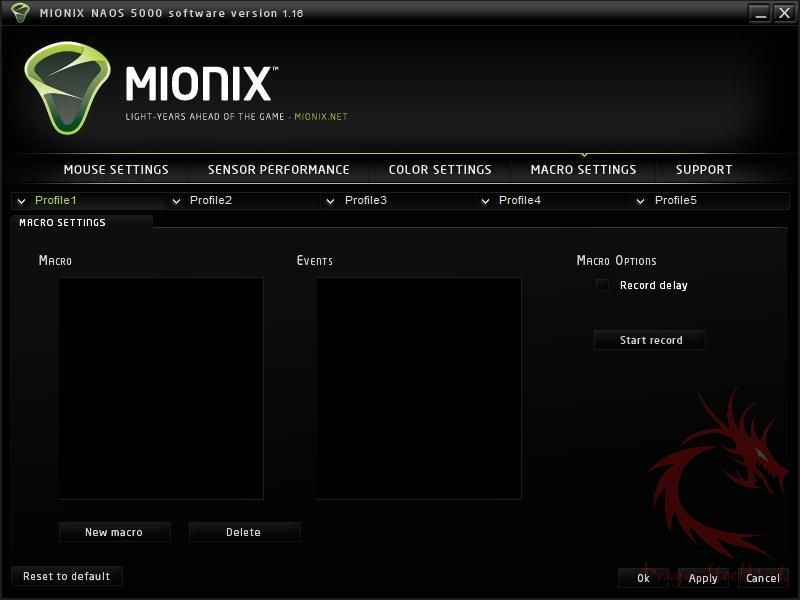Go to the Color Settings tab

(440, 169)
